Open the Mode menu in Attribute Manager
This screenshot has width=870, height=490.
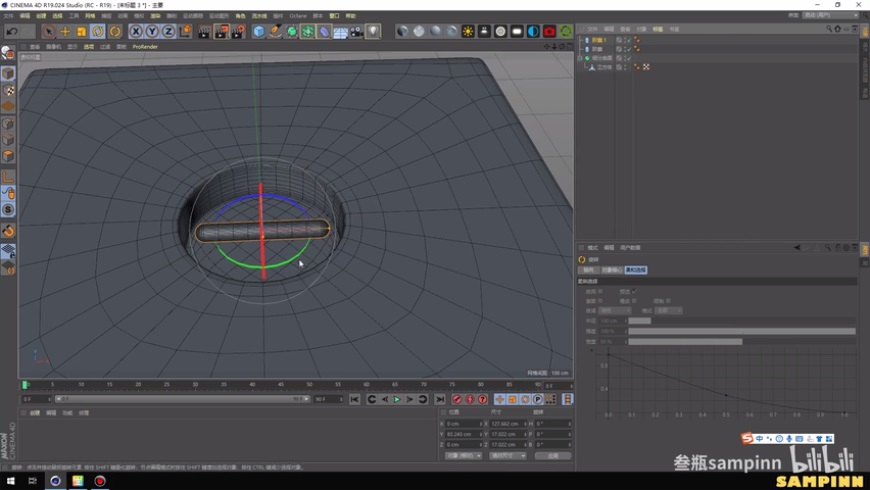(x=593, y=247)
